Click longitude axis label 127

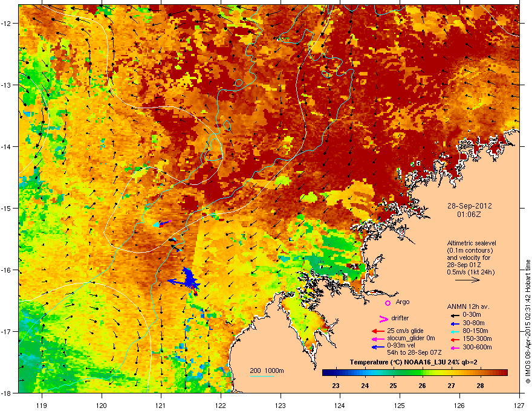pyautogui.click(x=519, y=406)
